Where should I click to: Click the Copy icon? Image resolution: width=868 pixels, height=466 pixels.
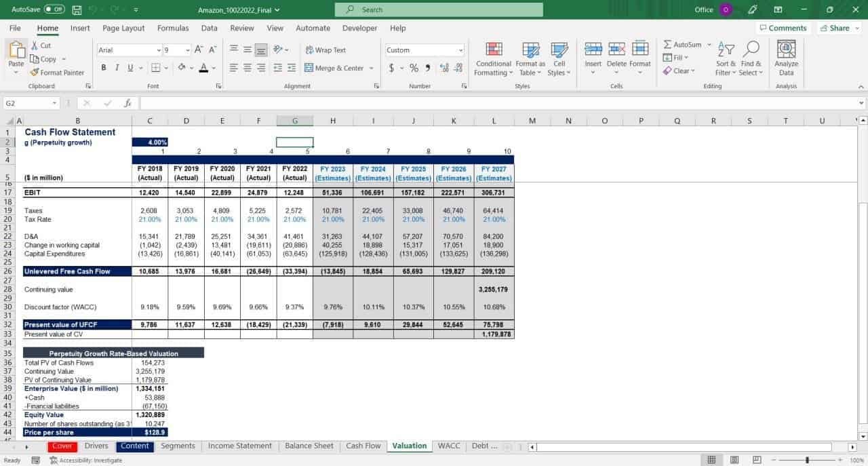35,59
